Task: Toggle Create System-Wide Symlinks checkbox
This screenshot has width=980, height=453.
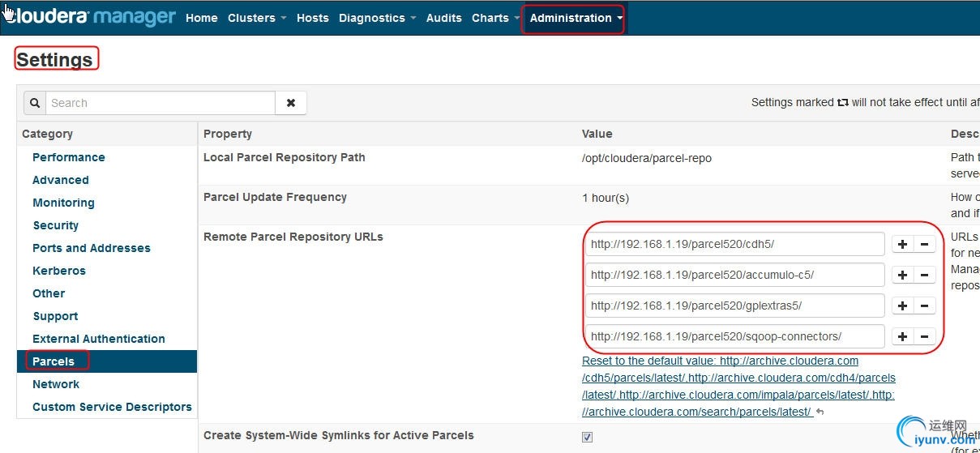Action: pos(587,437)
